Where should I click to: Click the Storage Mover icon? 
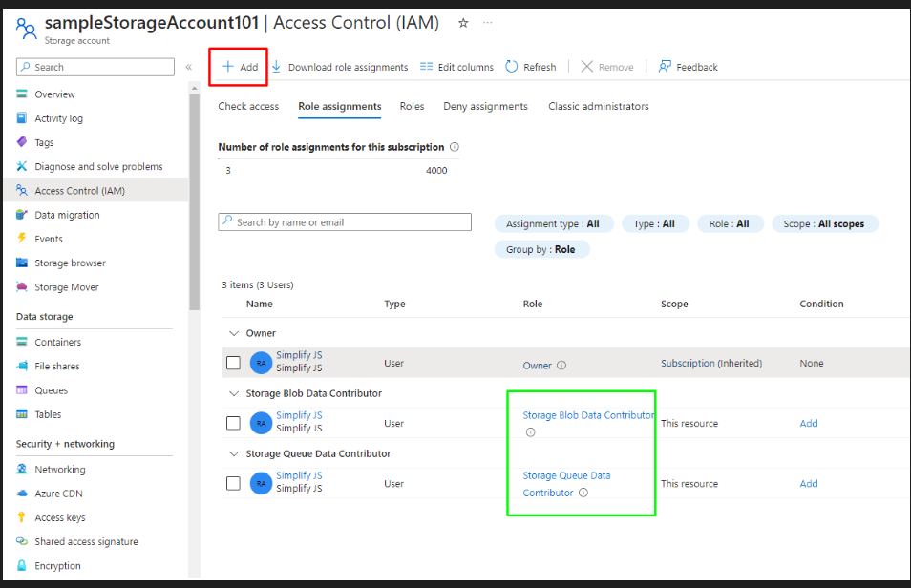coord(22,286)
